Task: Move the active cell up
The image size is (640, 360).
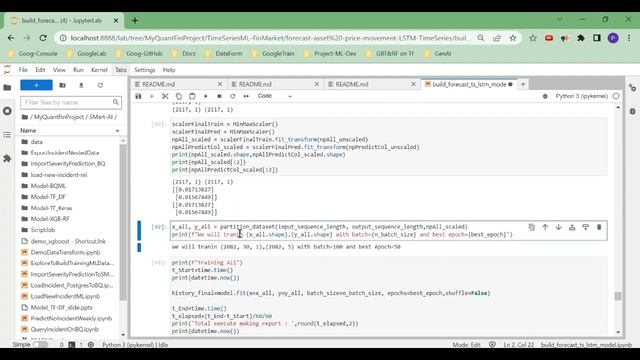Action: [x=545, y=227]
